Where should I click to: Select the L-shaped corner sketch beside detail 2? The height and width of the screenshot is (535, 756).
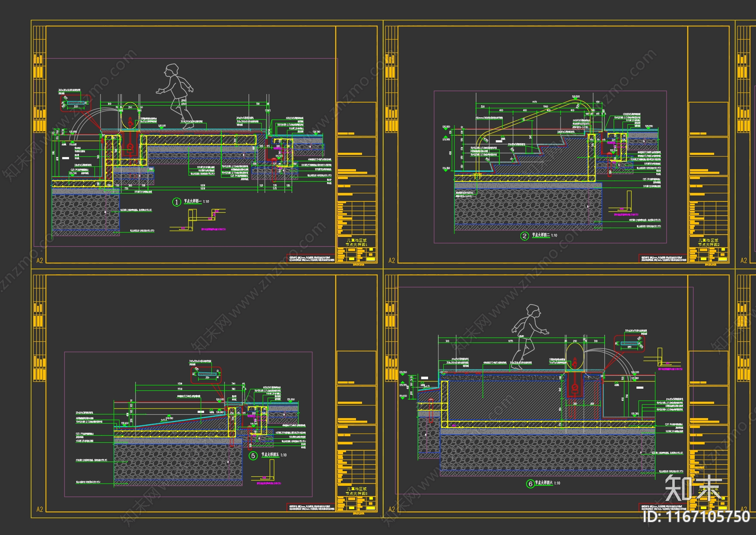[620, 201]
